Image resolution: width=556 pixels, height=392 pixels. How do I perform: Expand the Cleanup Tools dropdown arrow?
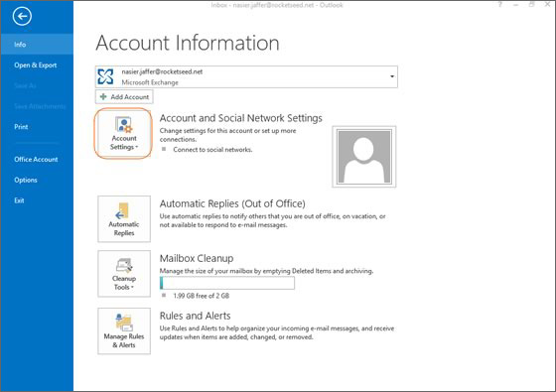[x=132, y=288]
